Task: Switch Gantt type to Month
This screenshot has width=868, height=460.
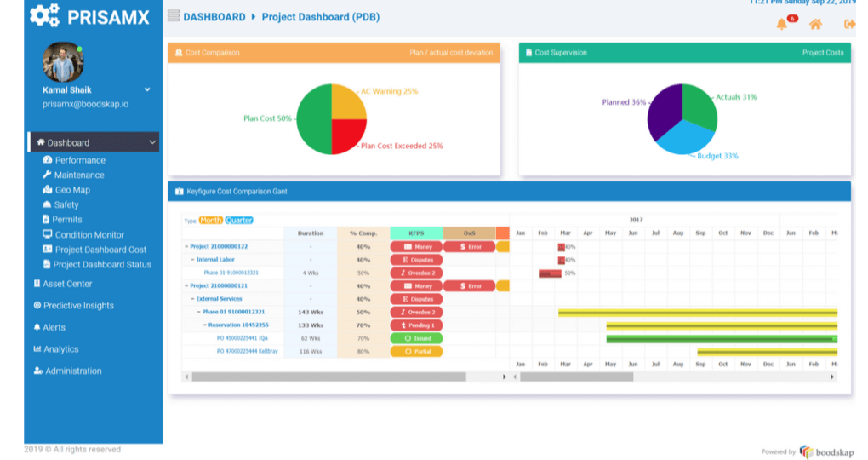Action: click(x=210, y=220)
